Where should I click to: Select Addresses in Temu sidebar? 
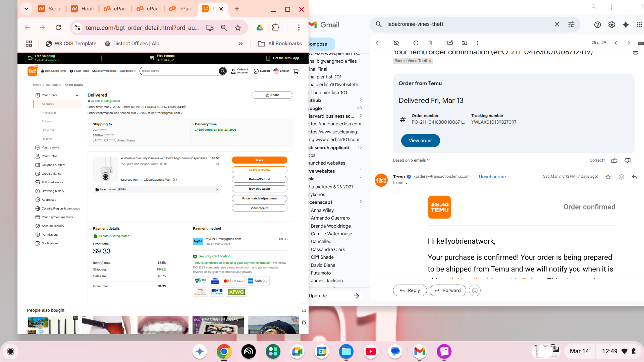tap(49, 200)
